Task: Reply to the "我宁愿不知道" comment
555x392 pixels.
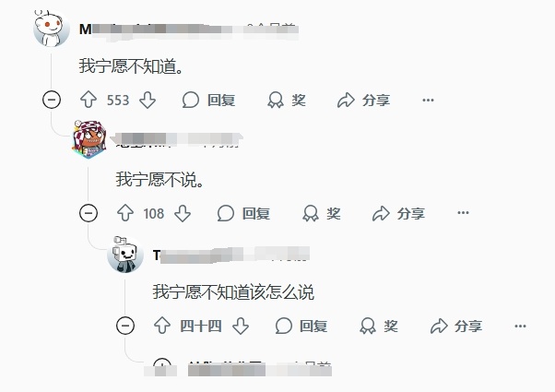Action: pos(208,100)
